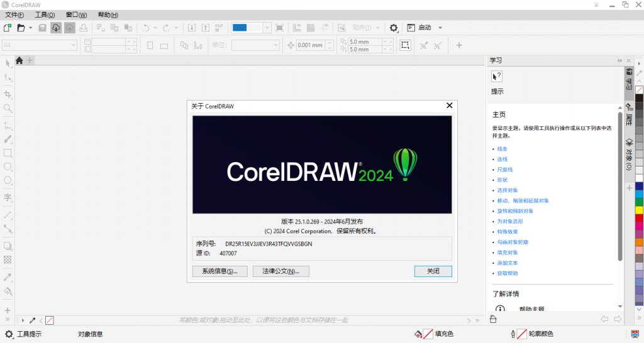The width and height of the screenshot is (644, 343).
Task: Click the full-screen preview icon
Action: [280, 28]
